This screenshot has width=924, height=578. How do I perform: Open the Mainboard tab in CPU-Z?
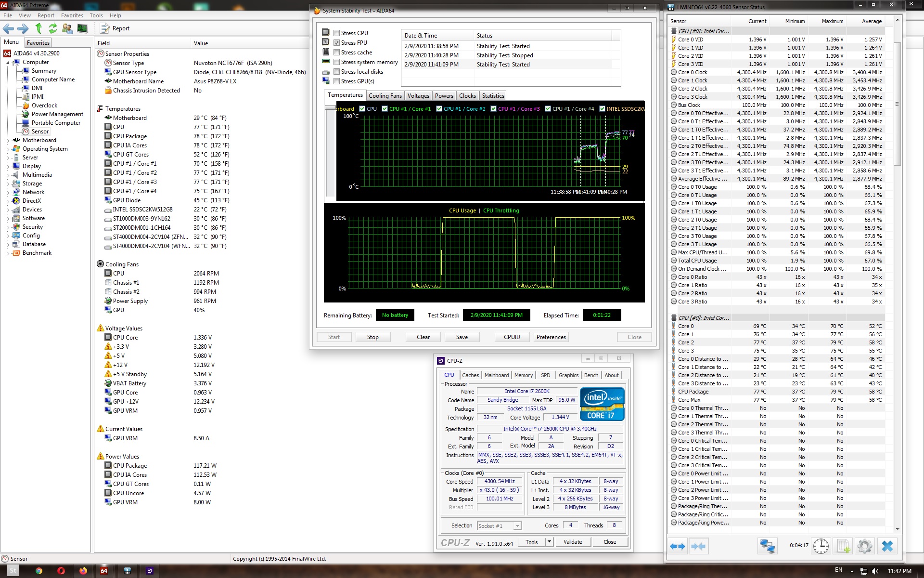click(496, 375)
